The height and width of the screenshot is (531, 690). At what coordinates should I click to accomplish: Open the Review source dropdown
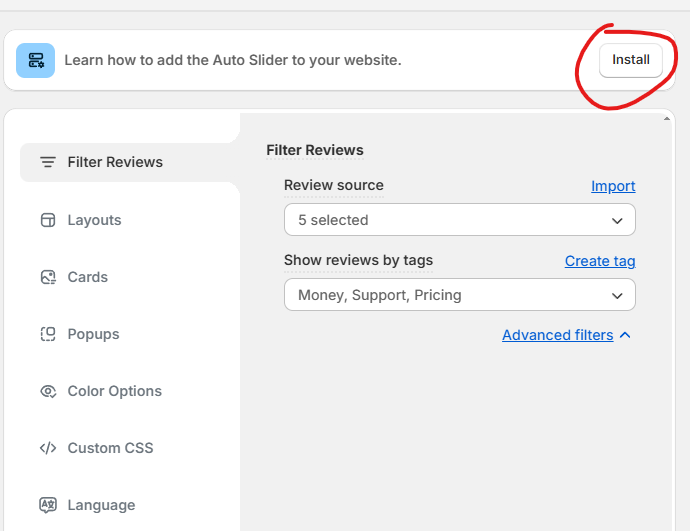point(459,220)
